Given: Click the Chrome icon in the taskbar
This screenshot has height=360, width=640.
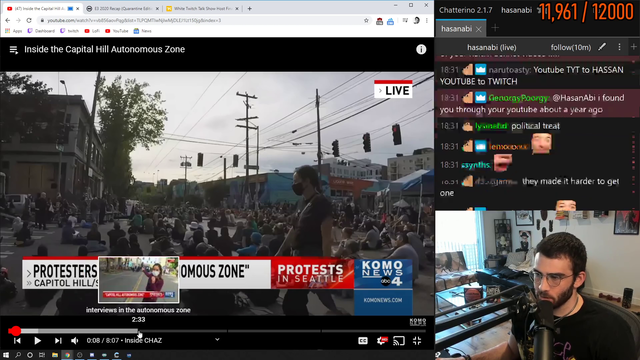Looking at the screenshot, I should (x=67, y=355).
